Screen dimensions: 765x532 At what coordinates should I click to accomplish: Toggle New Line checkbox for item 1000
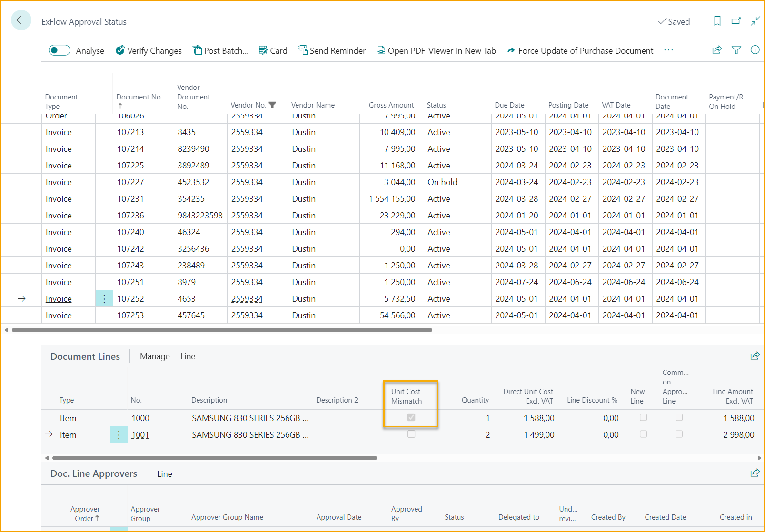(x=643, y=417)
